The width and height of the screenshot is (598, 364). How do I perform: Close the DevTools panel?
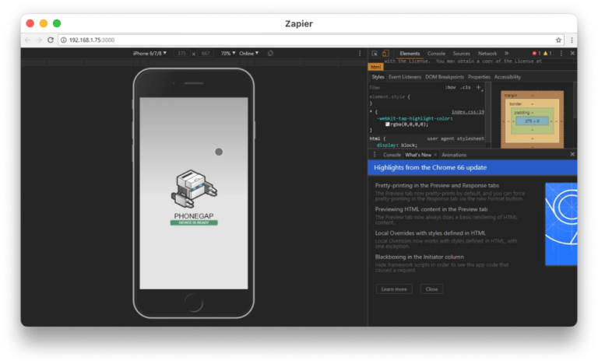(x=572, y=54)
